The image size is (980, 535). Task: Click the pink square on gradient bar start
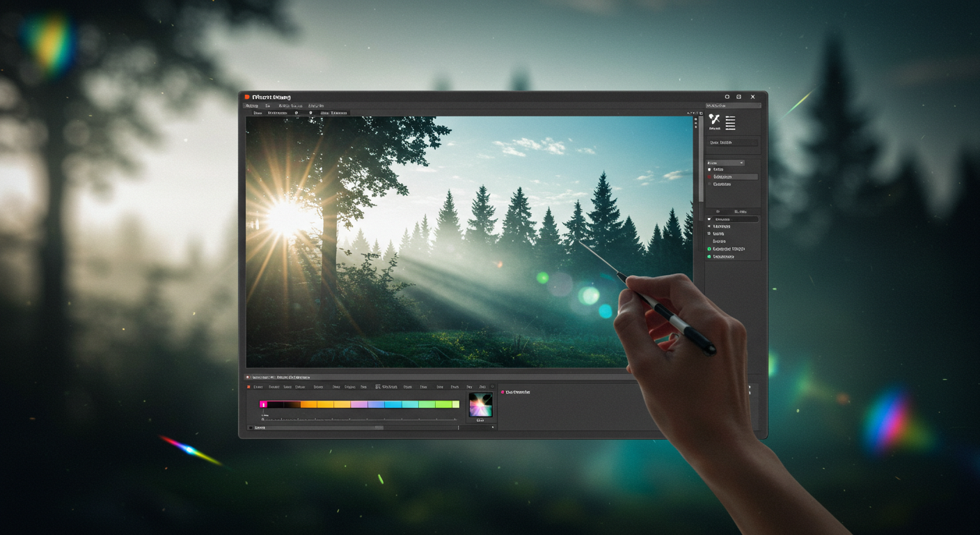tap(263, 404)
